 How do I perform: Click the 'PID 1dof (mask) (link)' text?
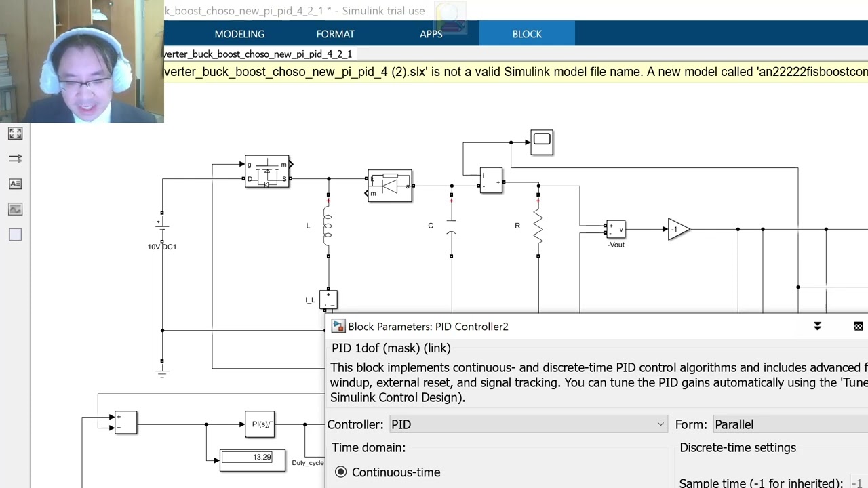click(391, 348)
